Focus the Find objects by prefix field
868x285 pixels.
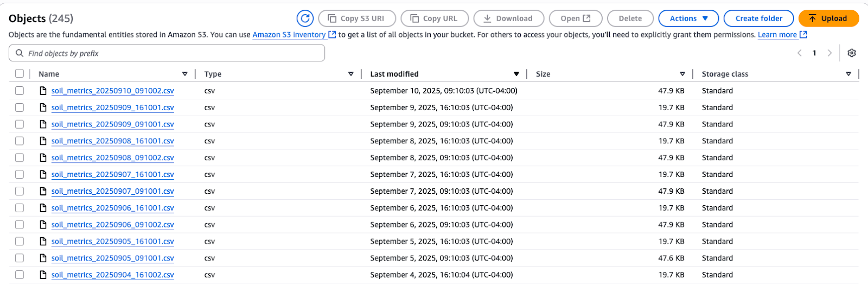click(167, 53)
